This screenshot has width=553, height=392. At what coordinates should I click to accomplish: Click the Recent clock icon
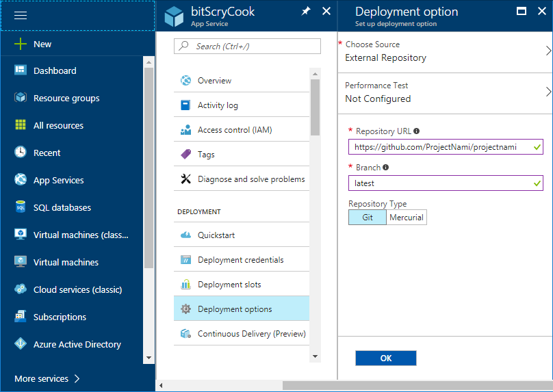pos(21,152)
